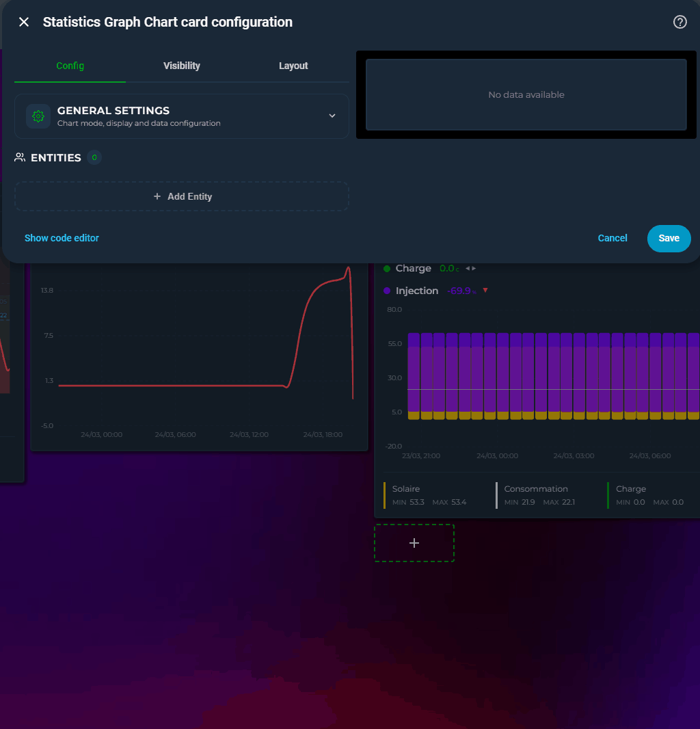Click the Cancel button

point(612,238)
